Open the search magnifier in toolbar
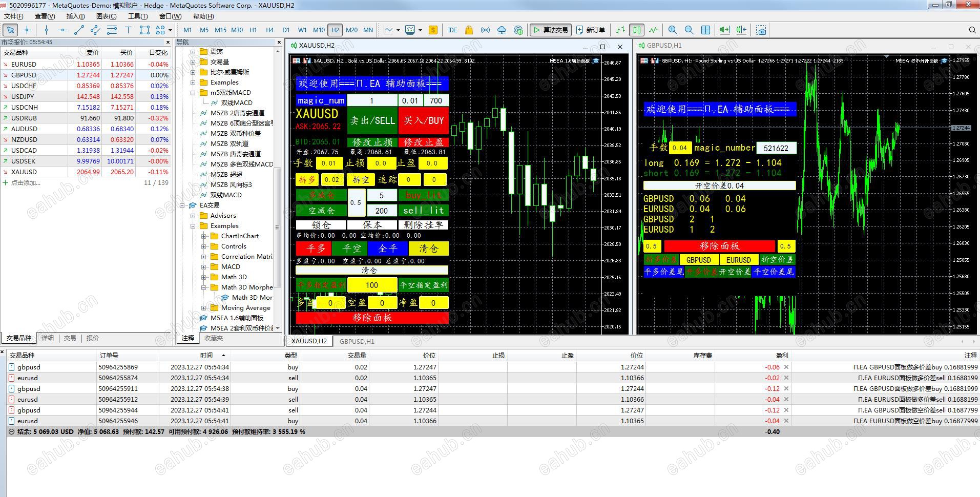 pos(972,30)
